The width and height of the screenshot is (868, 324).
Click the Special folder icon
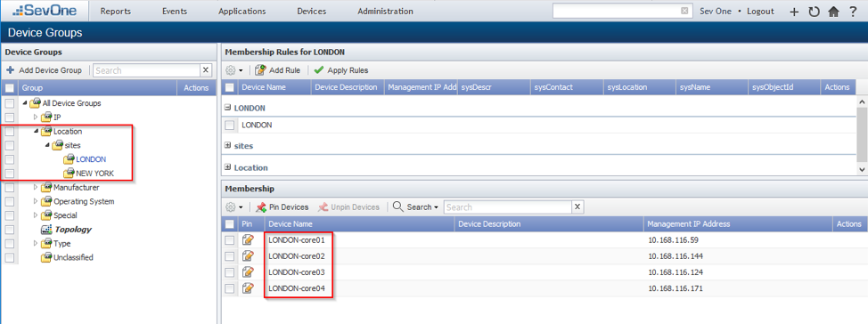(46, 215)
